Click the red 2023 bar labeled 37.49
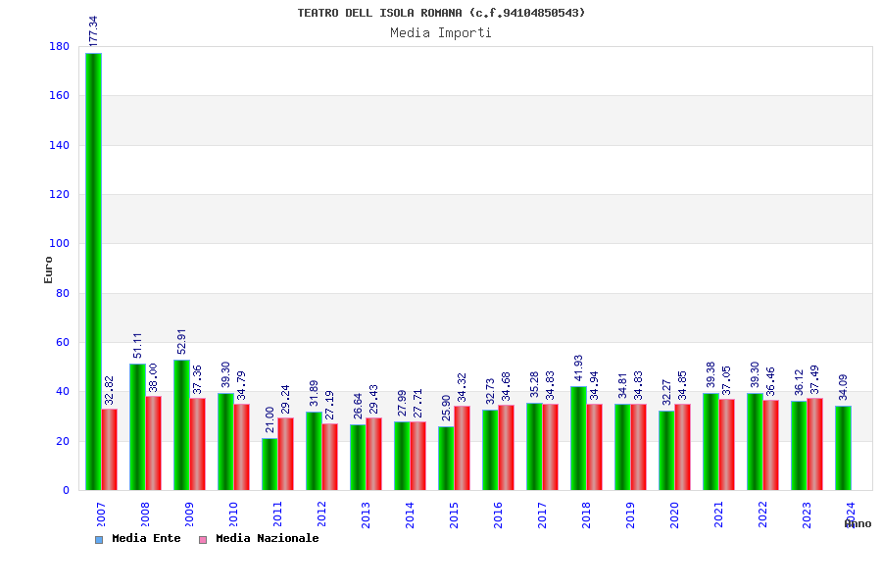The width and height of the screenshot is (882, 588). click(814, 444)
